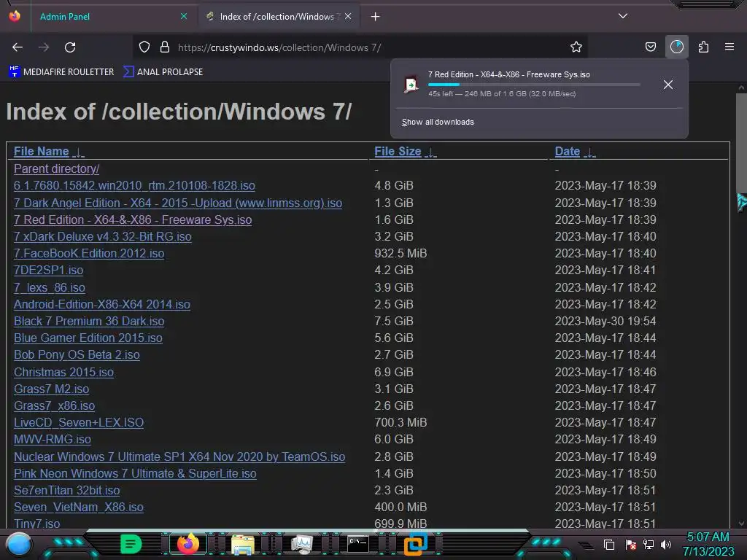Download Android-Edition-X86-X64 2014.iso
The width and height of the screenshot is (747, 560).
click(x=102, y=304)
